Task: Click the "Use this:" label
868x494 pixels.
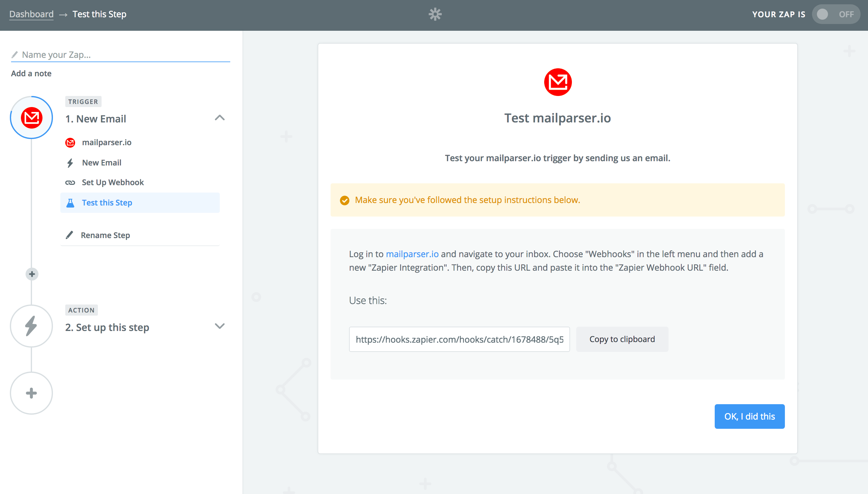Action: [x=368, y=301]
